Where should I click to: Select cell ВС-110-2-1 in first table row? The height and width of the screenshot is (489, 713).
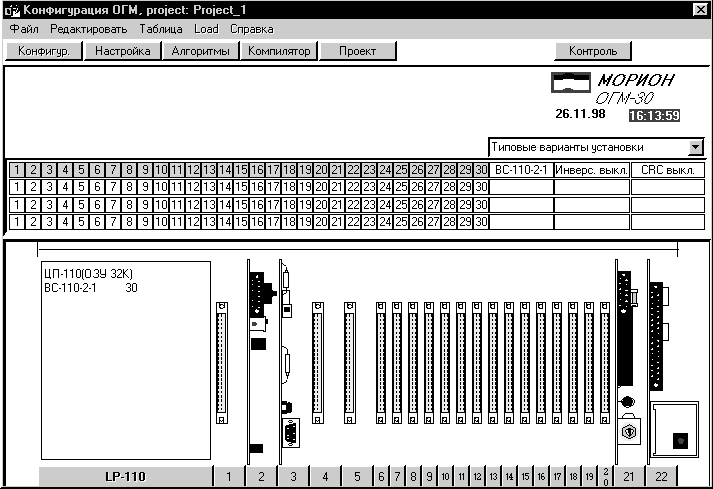pos(521,170)
